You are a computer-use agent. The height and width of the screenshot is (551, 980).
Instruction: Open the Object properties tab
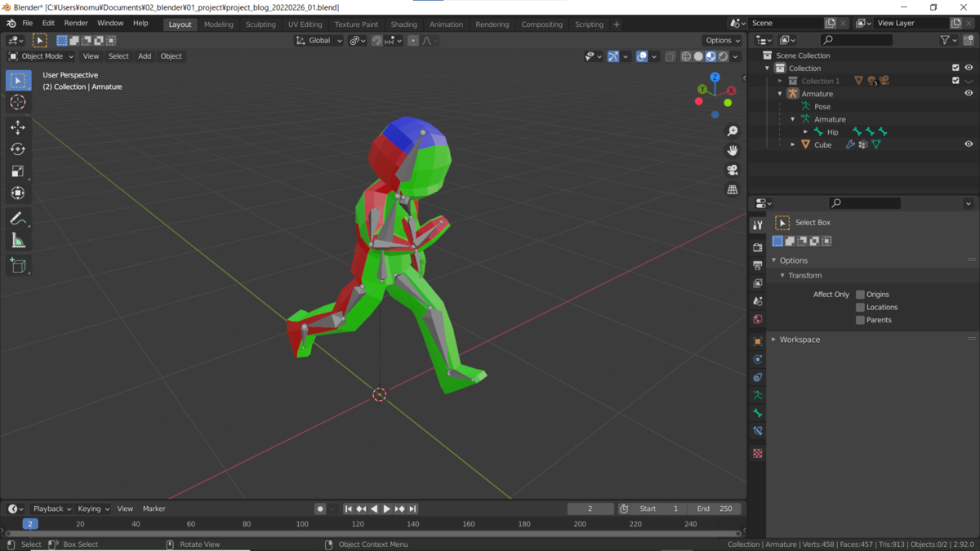pos(758,341)
